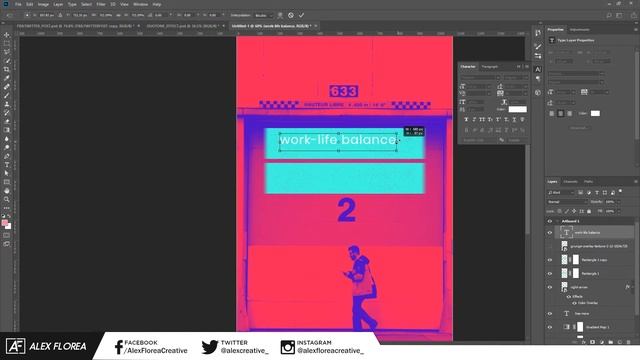Commit the transform with the checkmark
Image resolution: width=640 pixels, height=360 pixels.
point(301,15)
